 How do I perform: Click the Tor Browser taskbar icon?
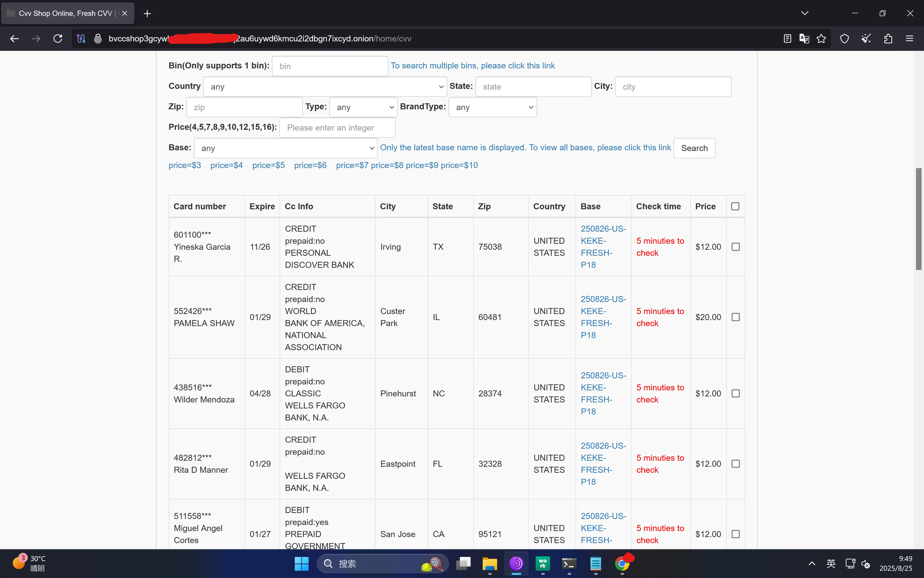click(516, 564)
